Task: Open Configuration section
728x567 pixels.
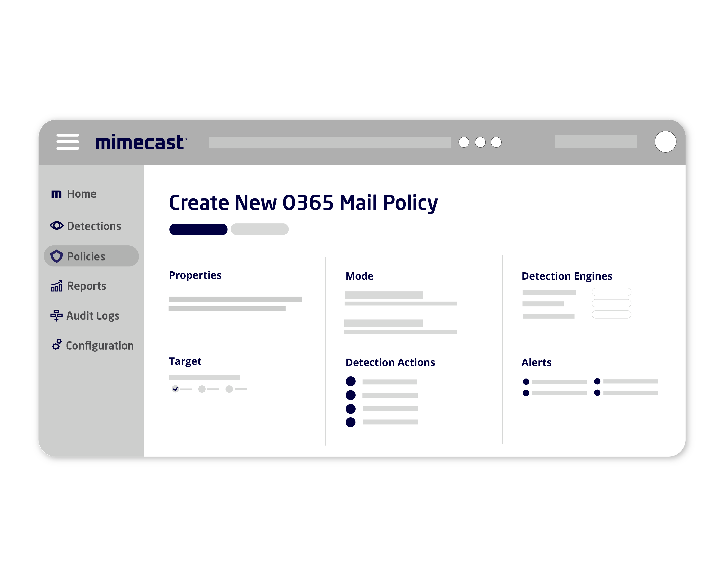Action: (100, 346)
